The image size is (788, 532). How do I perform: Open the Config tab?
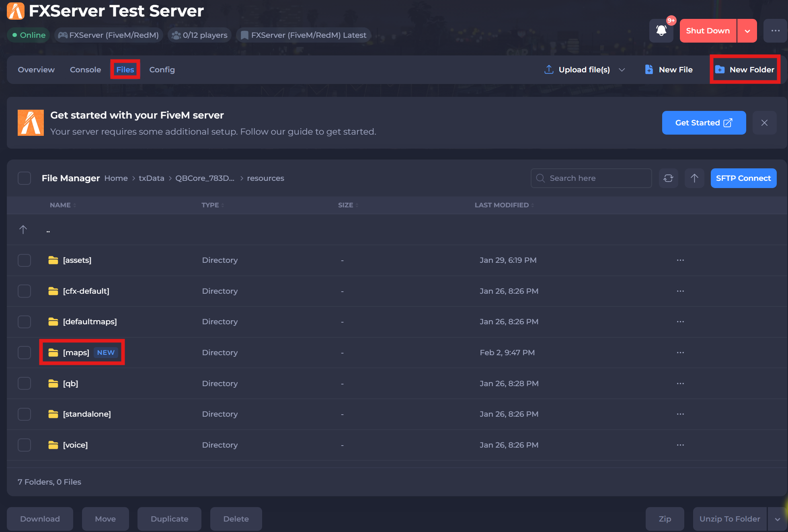pos(162,70)
